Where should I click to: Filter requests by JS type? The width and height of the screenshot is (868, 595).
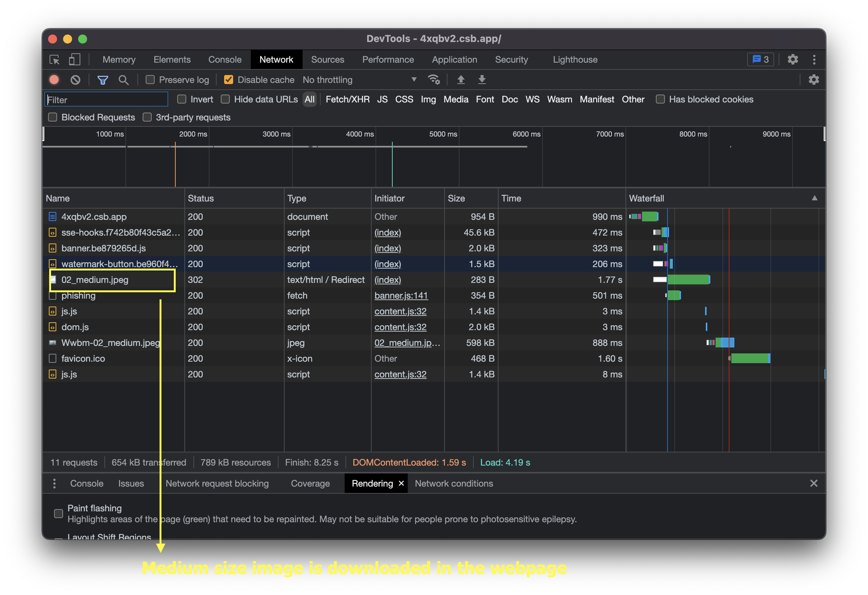tap(382, 99)
